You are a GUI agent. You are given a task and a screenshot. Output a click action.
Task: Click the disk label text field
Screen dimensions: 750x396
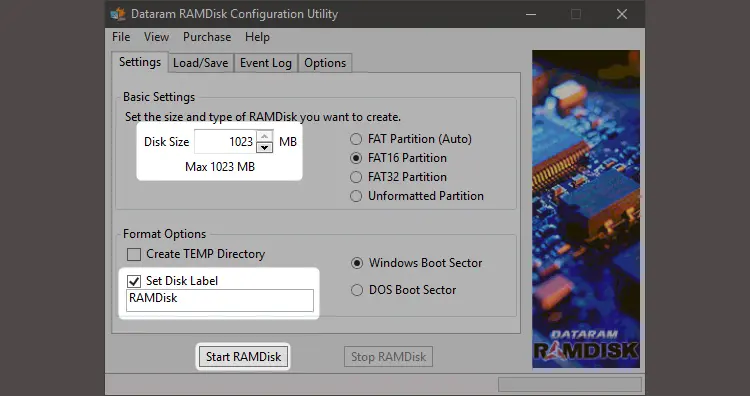click(x=220, y=300)
